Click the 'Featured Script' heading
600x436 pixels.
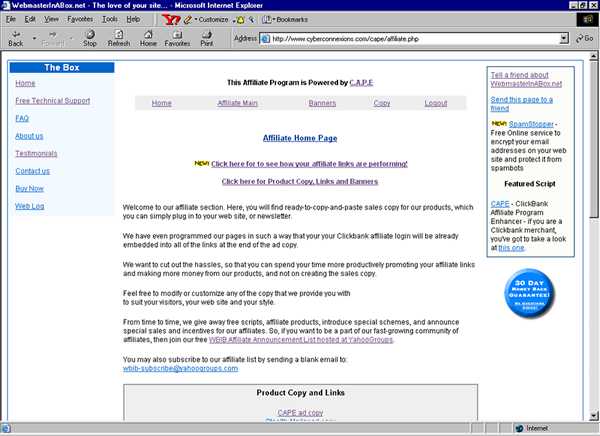point(530,184)
